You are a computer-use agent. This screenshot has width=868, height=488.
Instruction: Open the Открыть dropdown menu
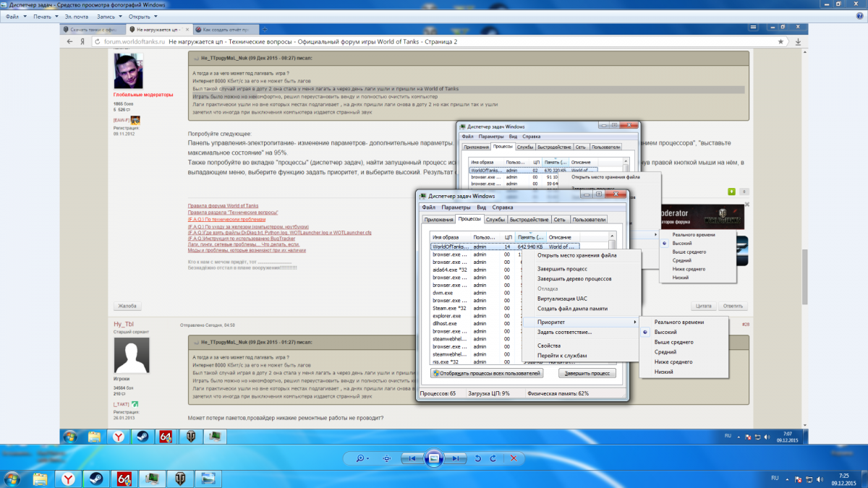point(142,16)
